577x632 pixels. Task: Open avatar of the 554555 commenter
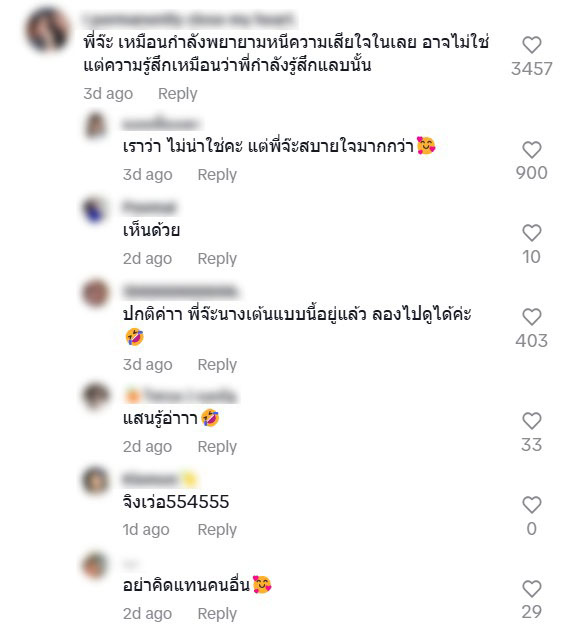pos(95,481)
